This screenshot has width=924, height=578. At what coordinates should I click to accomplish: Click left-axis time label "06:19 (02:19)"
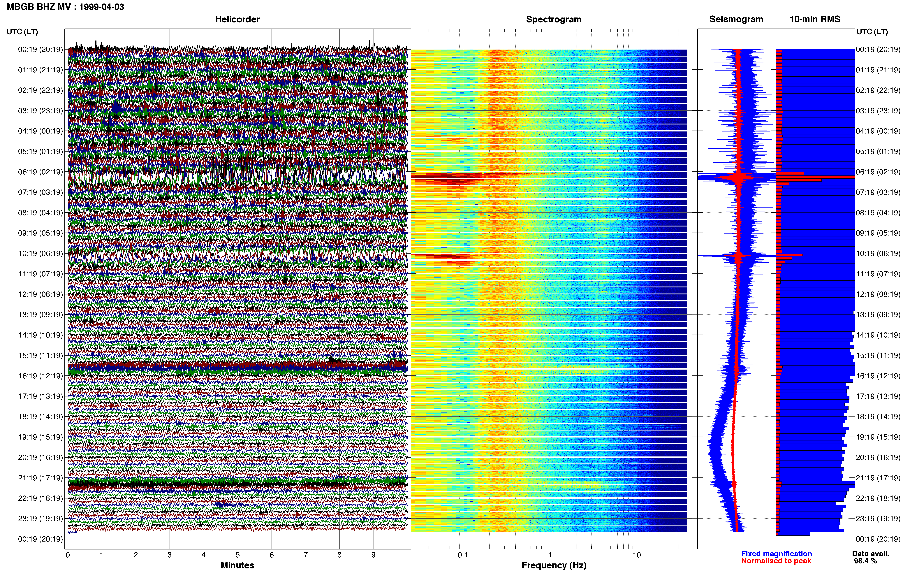41,172
